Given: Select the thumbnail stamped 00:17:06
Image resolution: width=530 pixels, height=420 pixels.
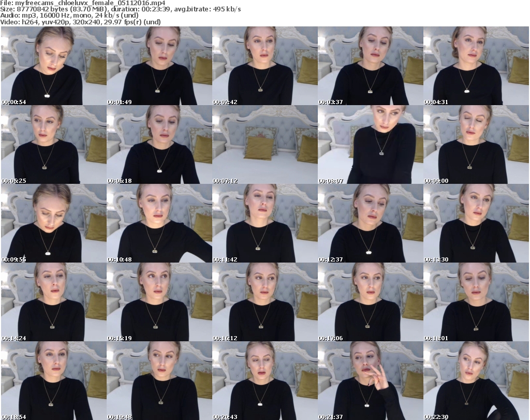Looking at the screenshot, I should 371,302.
